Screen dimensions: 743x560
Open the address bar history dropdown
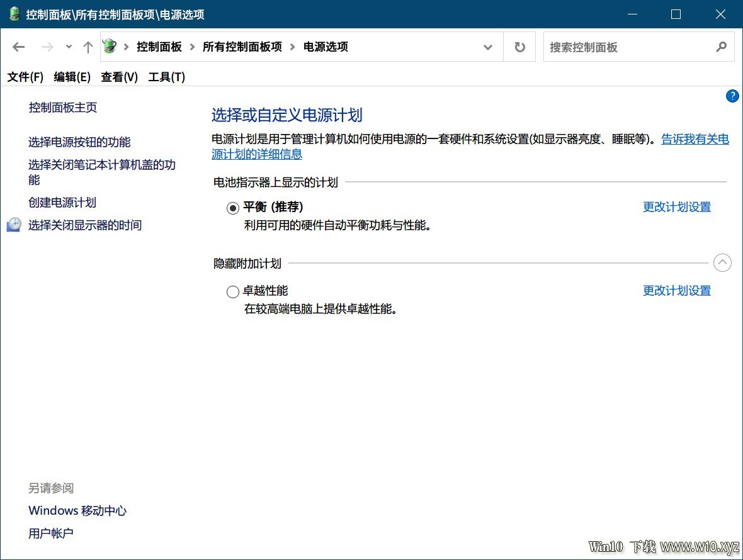[x=487, y=47]
